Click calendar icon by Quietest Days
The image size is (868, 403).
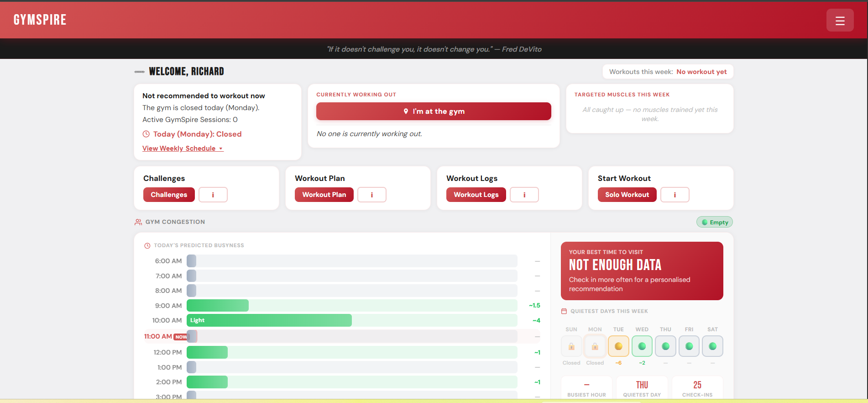564,311
